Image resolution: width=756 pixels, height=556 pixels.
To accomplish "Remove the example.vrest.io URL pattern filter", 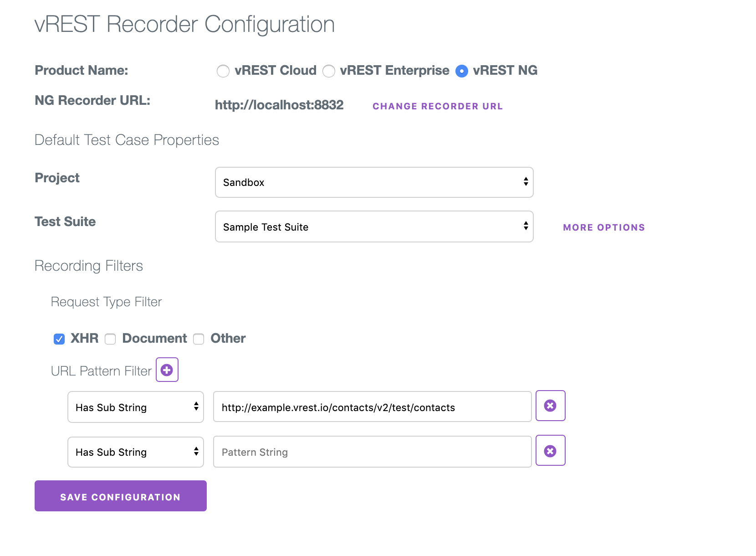I will [x=550, y=406].
